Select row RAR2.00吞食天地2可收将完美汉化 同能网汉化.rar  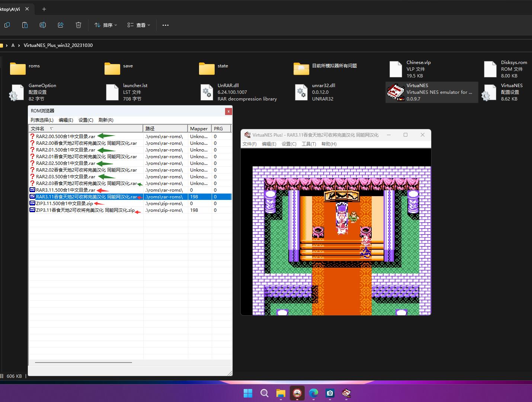[130, 143]
